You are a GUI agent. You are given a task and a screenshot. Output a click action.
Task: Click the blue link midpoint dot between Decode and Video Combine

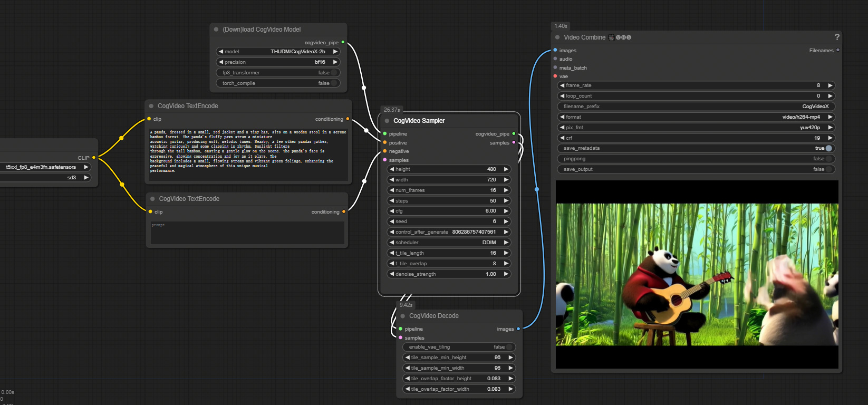click(537, 189)
